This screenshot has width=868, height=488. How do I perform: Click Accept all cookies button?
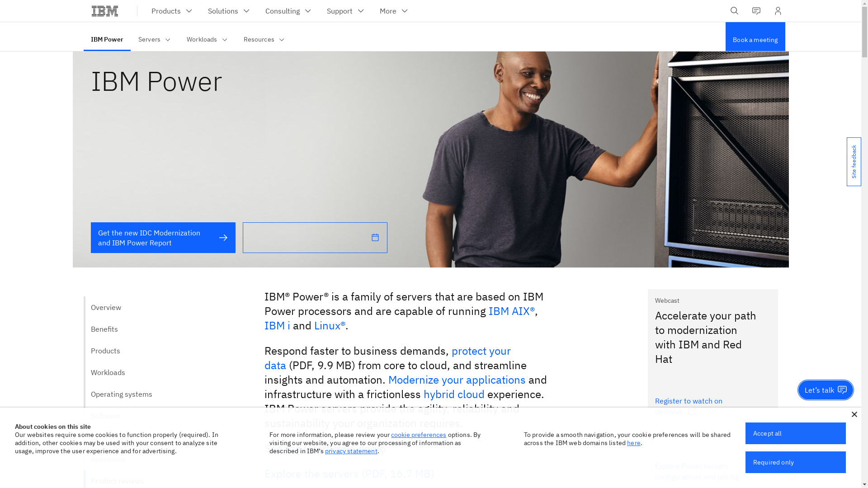coord(795,433)
